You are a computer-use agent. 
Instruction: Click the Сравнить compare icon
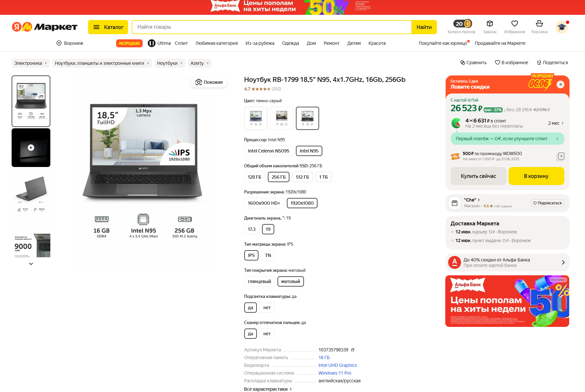tap(463, 63)
